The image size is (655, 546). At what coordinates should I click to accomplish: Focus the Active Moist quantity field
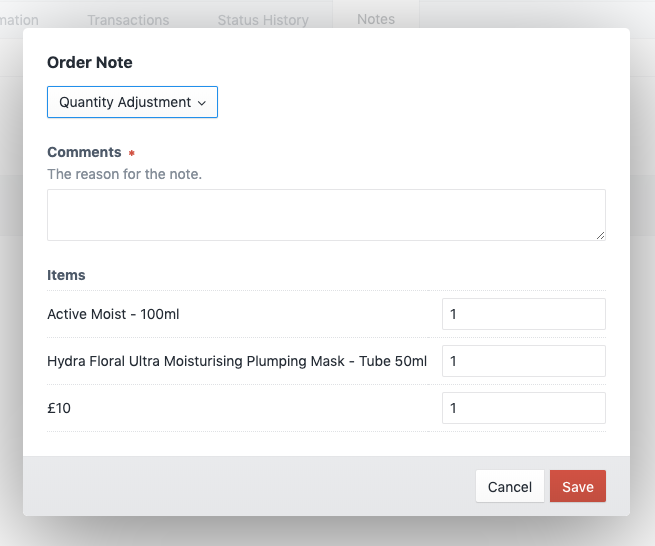(x=523, y=314)
